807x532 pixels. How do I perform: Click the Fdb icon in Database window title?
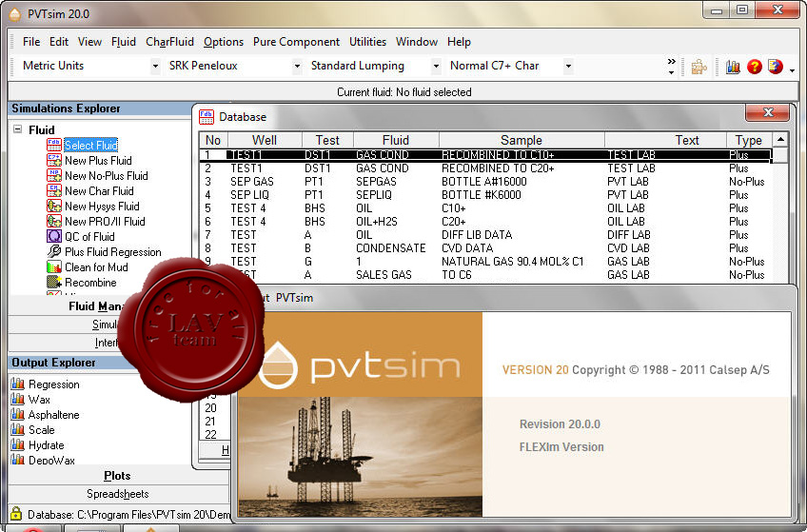point(207,117)
